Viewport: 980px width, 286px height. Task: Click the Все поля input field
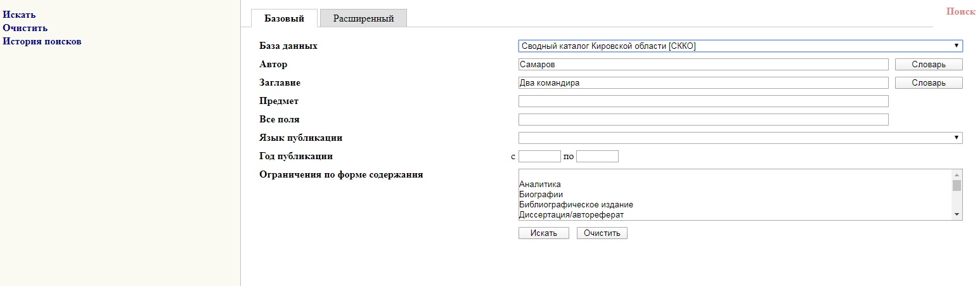703,119
